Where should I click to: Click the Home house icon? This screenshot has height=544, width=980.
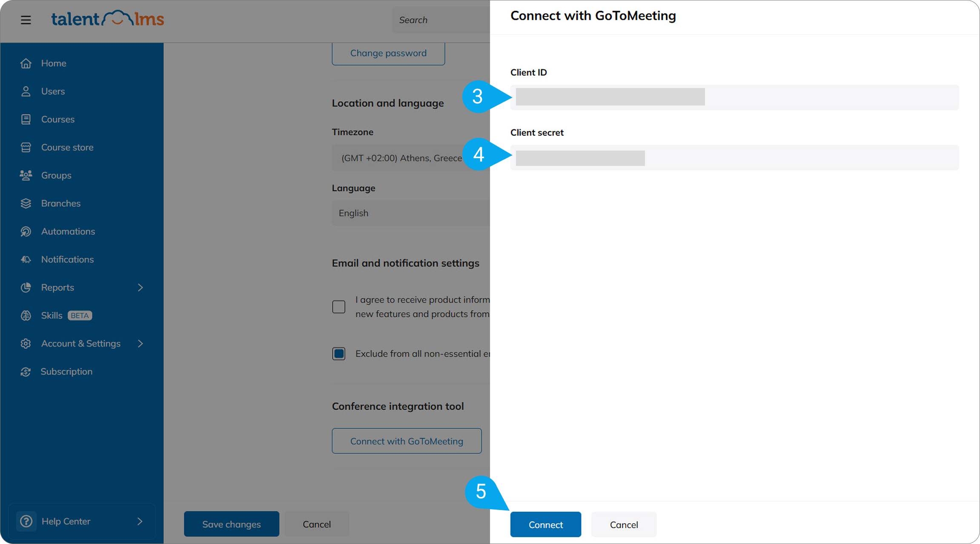tap(26, 63)
